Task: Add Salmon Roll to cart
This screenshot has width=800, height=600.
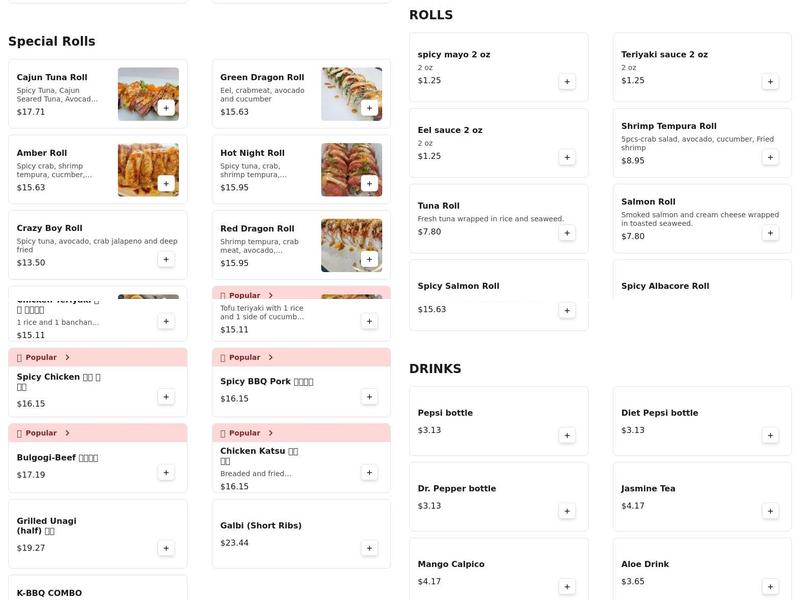Action: pyautogui.click(x=769, y=230)
